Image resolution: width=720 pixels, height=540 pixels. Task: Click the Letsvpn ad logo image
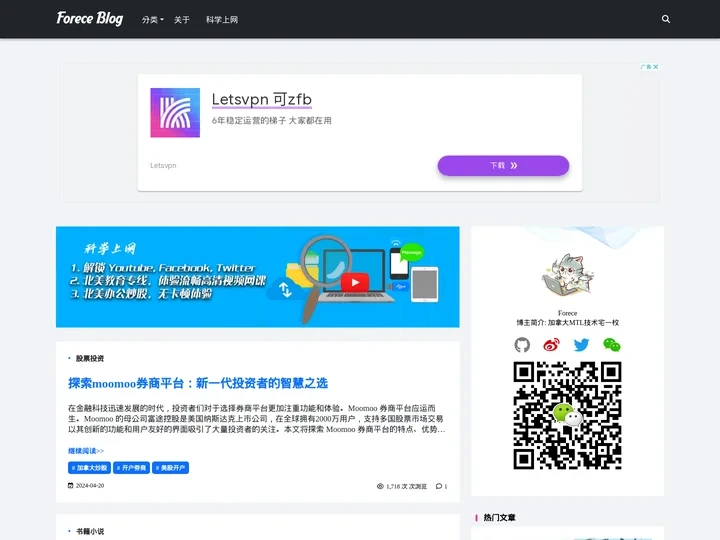175,112
